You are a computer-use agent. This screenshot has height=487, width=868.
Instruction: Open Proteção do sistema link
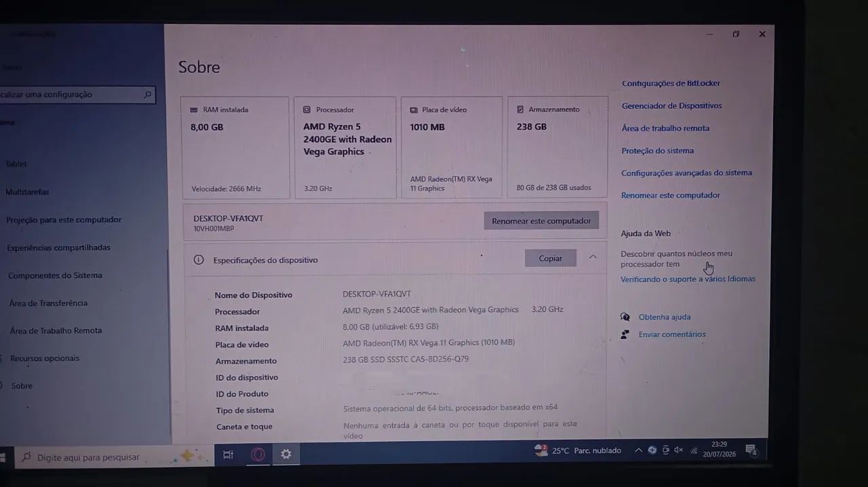657,151
